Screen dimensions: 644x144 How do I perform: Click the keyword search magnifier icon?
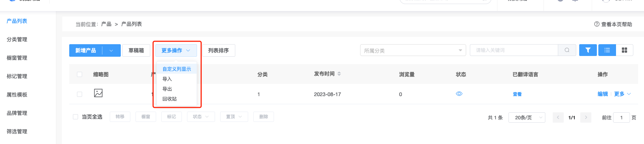567,50
